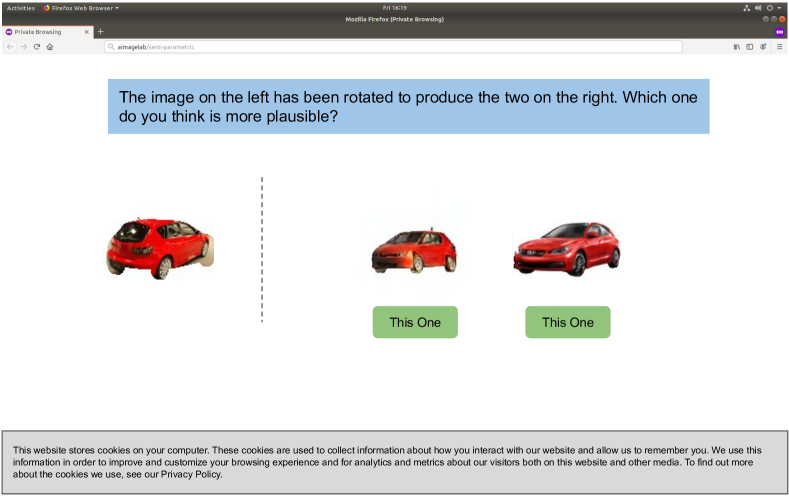Open the Activities overview
Screen dimensions: 789x496
[x=21, y=8]
